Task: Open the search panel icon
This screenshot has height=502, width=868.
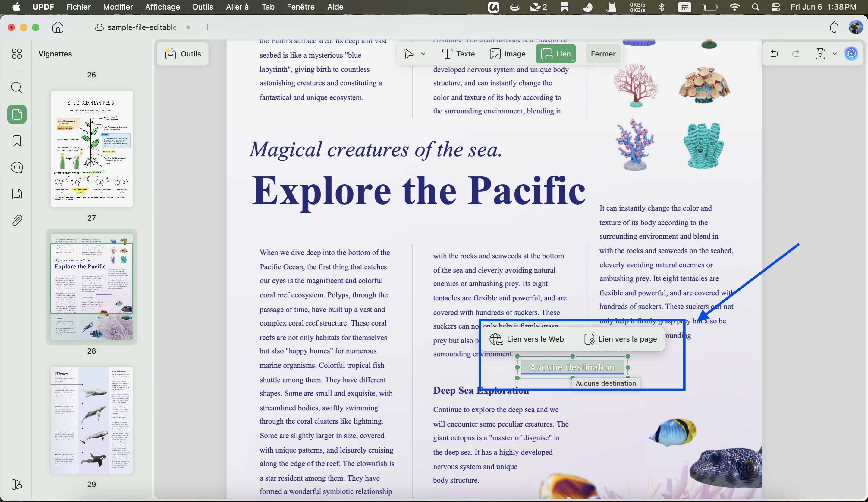Action: [17, 87]
